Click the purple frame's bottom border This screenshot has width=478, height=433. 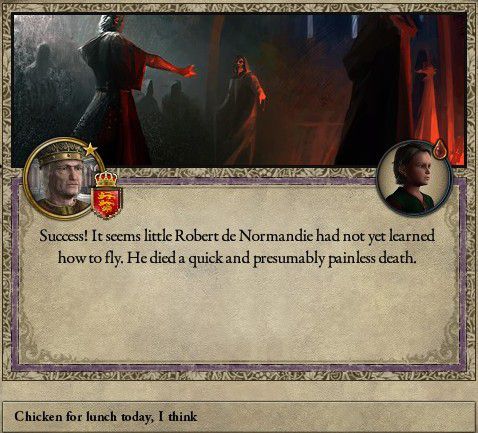coord(239,367)
